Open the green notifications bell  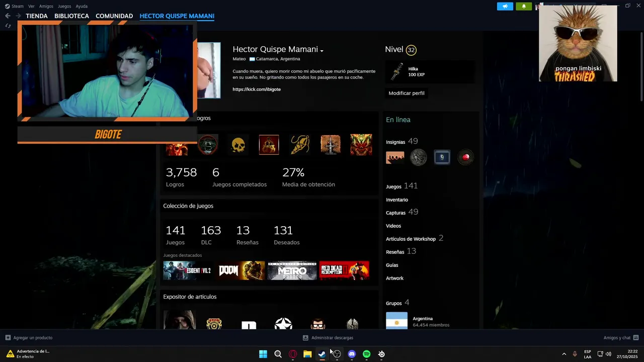pos(524,6)
